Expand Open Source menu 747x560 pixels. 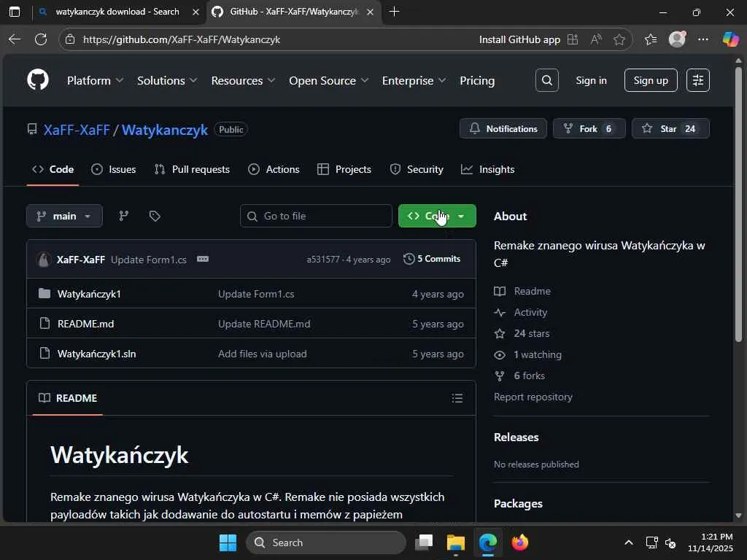pos(329,80)
